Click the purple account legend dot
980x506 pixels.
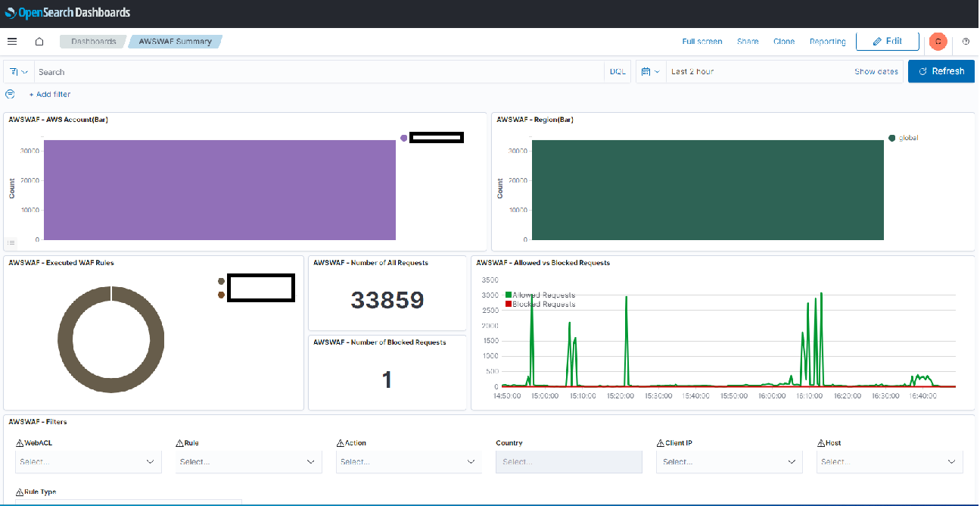tap(404, 138)
